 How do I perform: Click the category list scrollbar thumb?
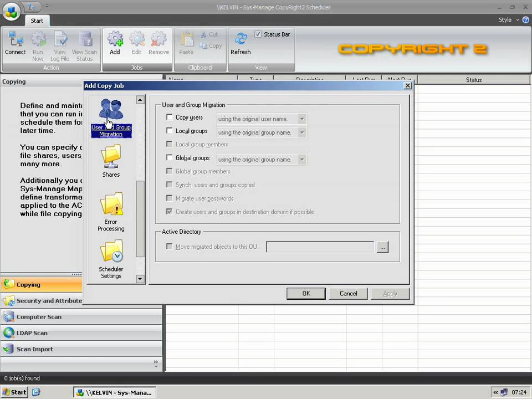pyautogui.click(x=140, y=219)
